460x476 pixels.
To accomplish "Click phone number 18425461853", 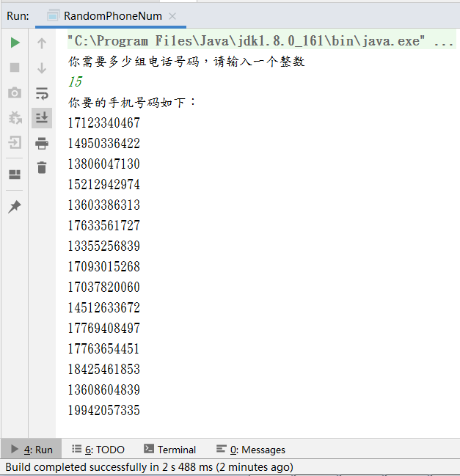I will click(x=104, y=369).
